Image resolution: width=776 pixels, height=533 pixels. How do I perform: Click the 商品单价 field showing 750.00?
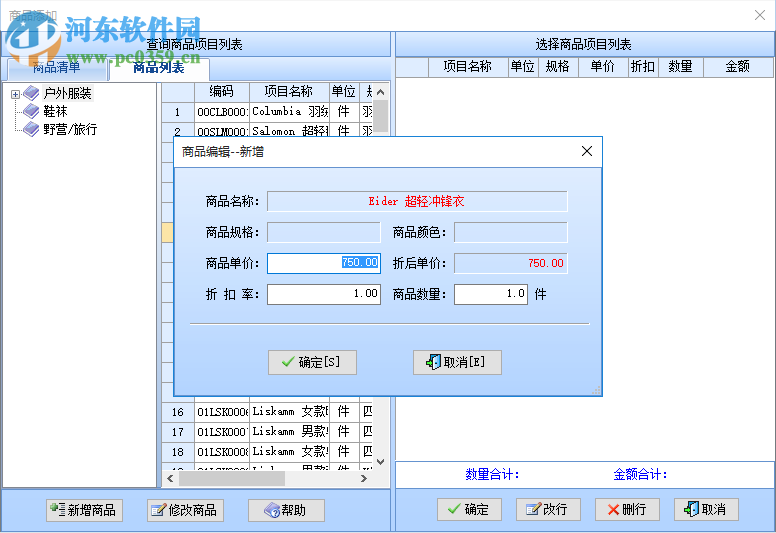click(324, 263)
